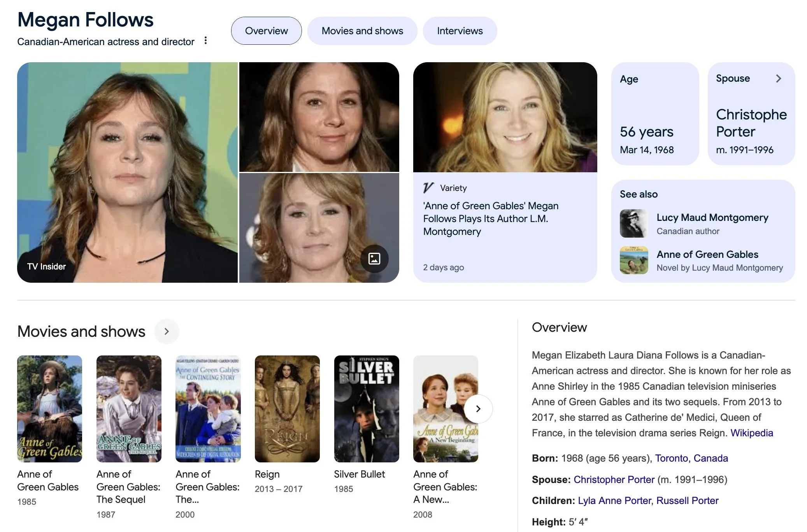Viewport: 807px width, 532px height.
Task: Click the view all images icon
Action: click(x=374, y=259)
